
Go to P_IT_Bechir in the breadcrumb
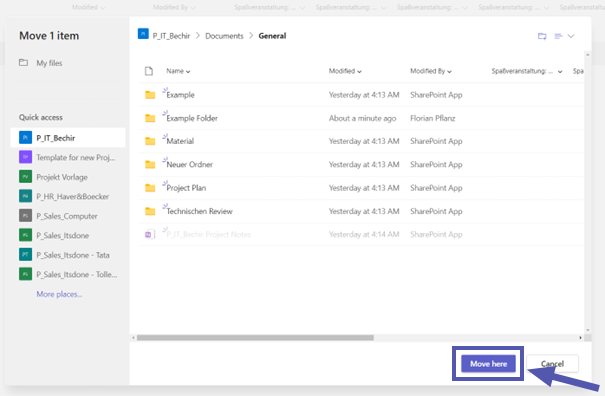(x=171, y=36)
